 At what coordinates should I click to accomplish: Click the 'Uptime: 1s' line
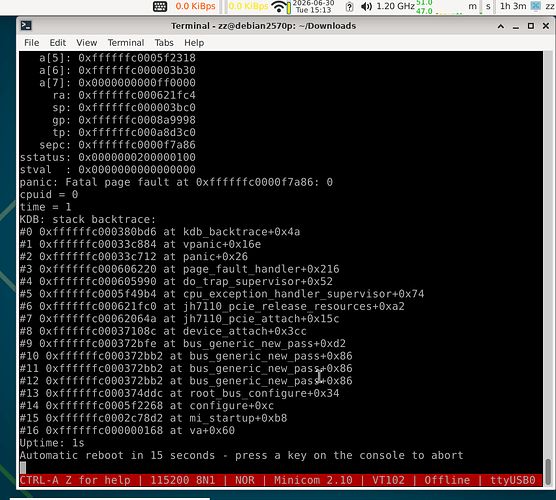click(52, 443)
